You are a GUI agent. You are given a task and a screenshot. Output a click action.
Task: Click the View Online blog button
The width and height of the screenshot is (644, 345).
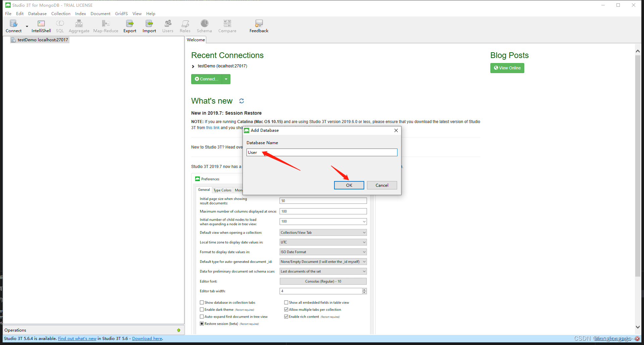pos(507,68)
